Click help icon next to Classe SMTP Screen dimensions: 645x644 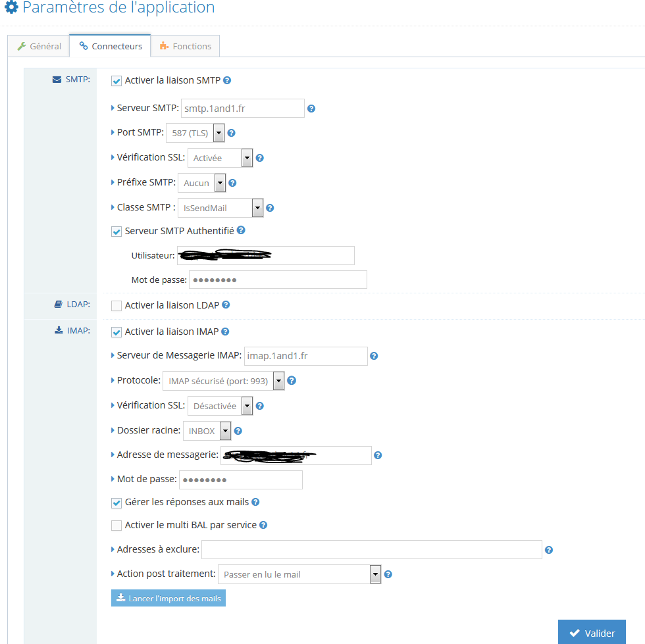pos(270,208)
